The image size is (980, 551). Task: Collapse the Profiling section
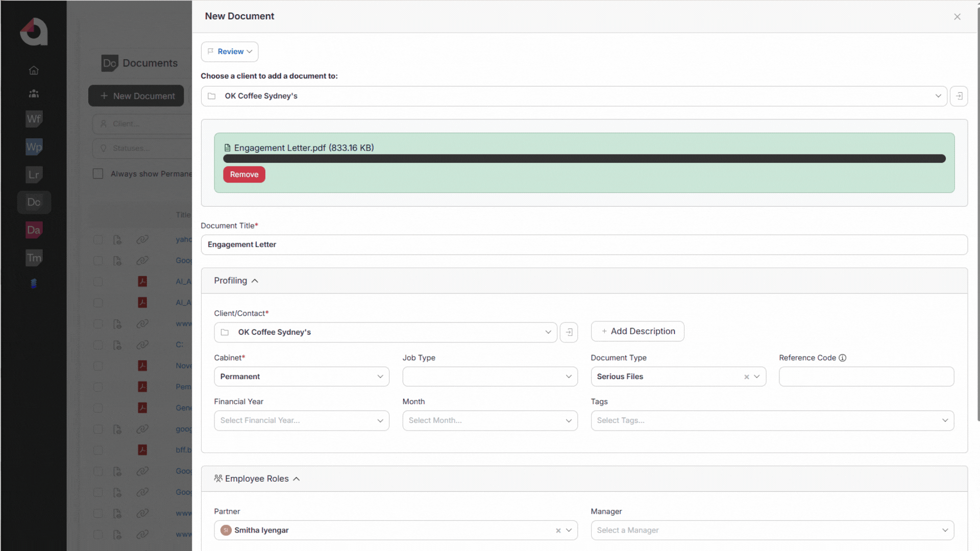254,280
